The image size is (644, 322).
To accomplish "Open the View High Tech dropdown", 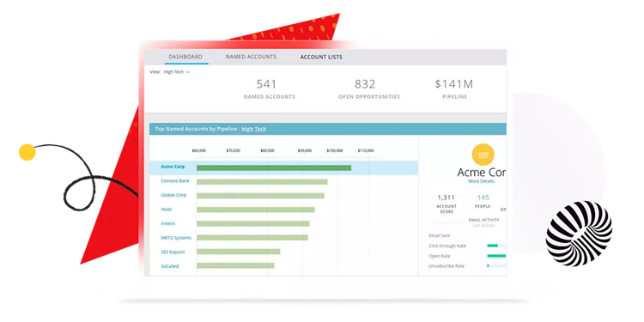I will pyautogui.click(x=176, y=72).
